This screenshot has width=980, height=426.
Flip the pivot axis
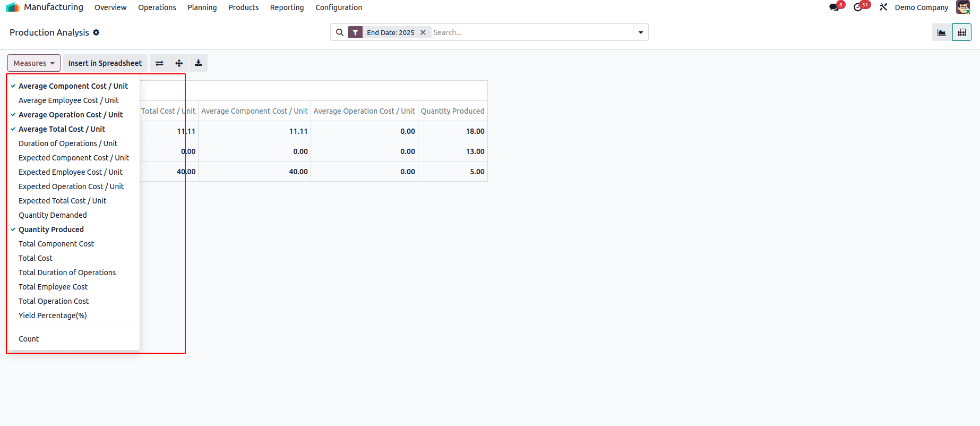[159, 63]
